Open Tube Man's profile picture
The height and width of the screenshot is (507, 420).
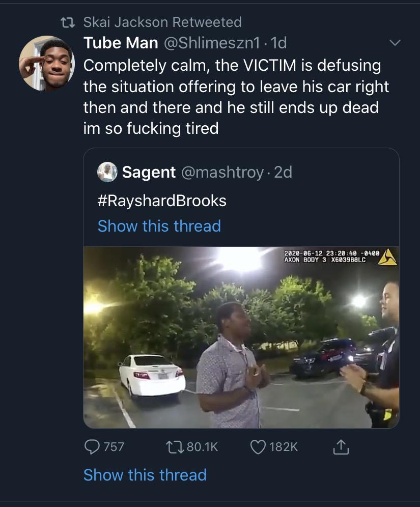[47, 64]
